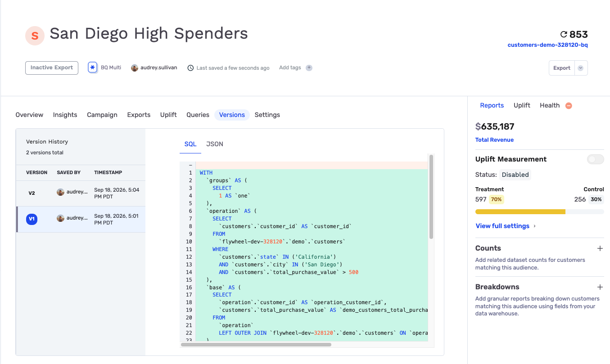610x364 pixels.
Task: Open the Queries tab
Action: click(x=198, y=115)
